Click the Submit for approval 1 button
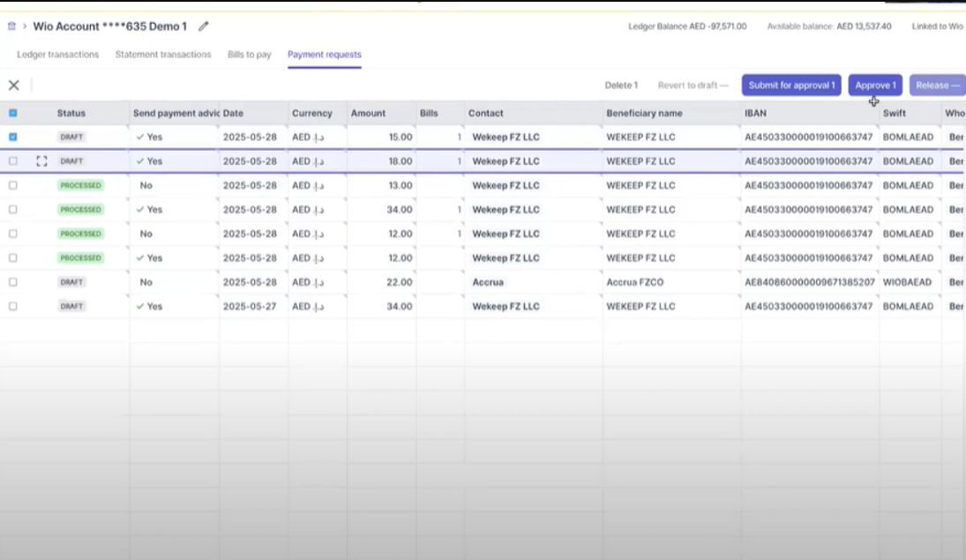 click(791, 85)
